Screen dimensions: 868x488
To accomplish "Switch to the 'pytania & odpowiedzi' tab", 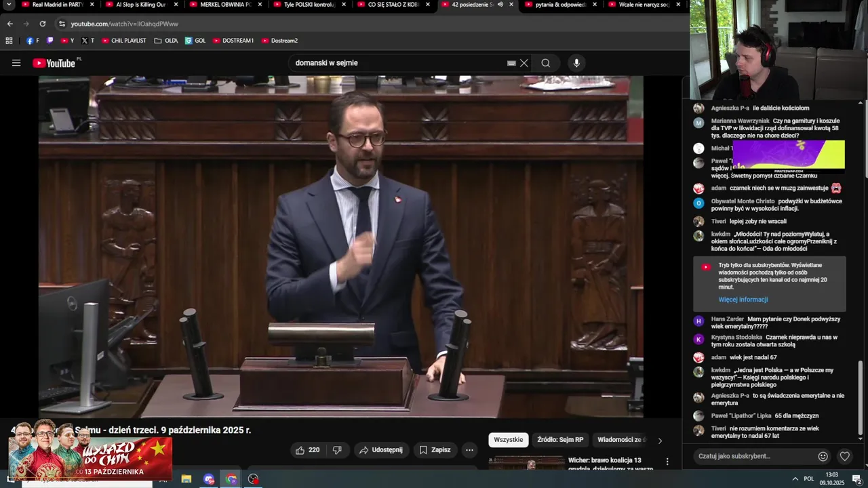I will 560,5.
